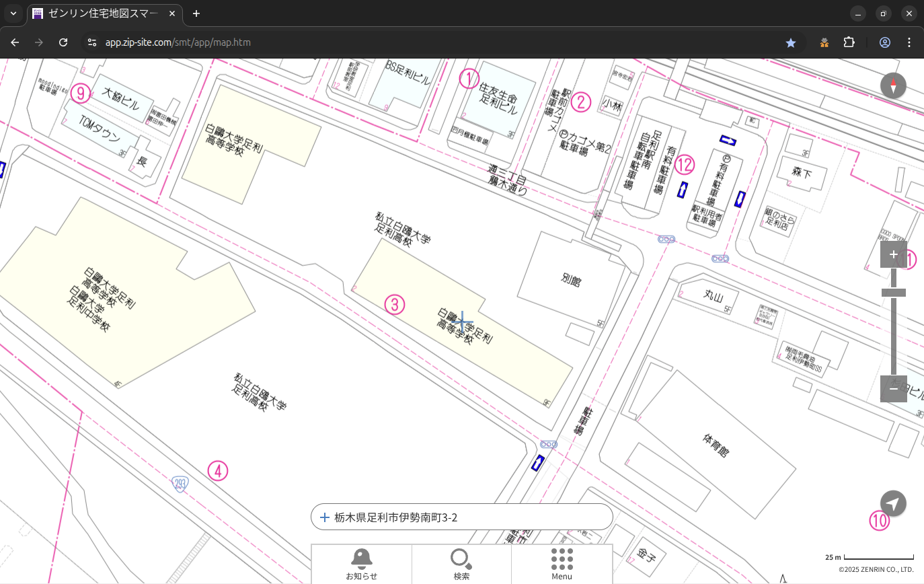Zoom in with the plus button
924x584 pixels.
click(x=893, y=254)
